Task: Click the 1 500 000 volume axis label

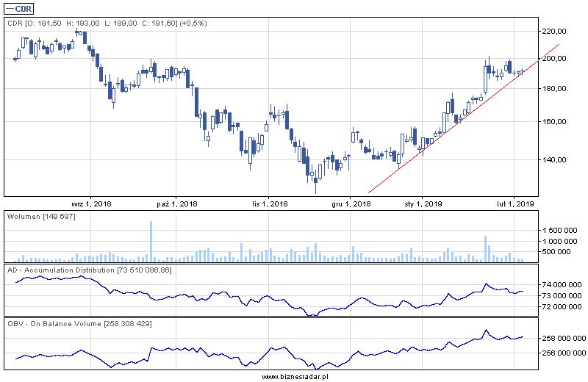Action: pos(559,230)
